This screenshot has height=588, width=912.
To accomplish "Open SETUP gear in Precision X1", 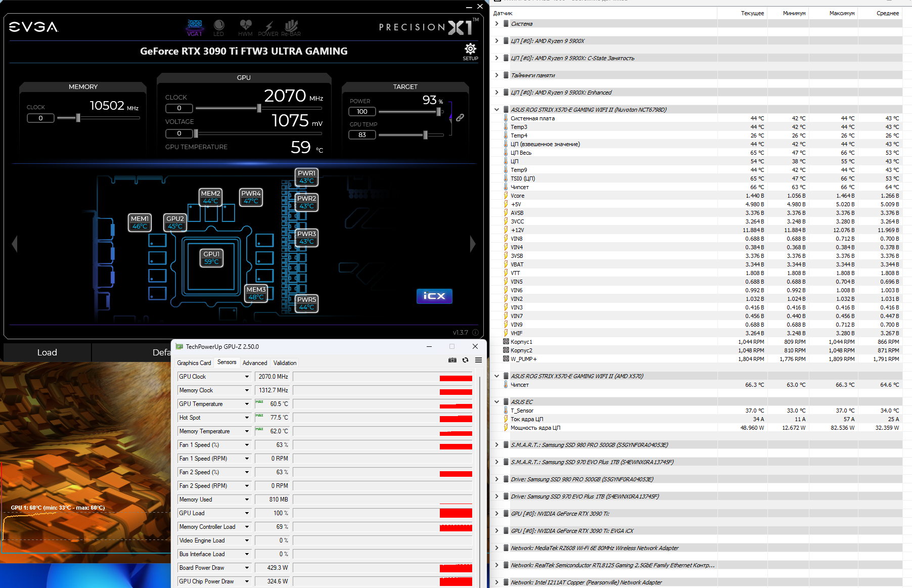I will coord(471,52).
